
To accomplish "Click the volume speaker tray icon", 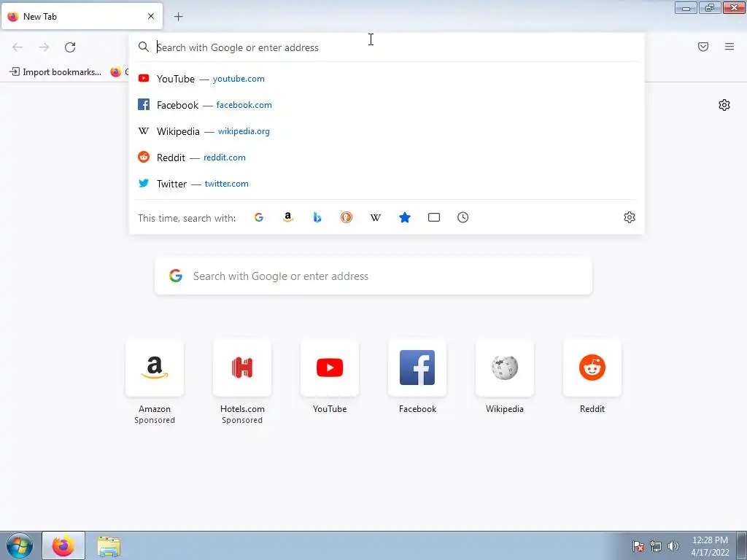I will [x=673, y=546].
